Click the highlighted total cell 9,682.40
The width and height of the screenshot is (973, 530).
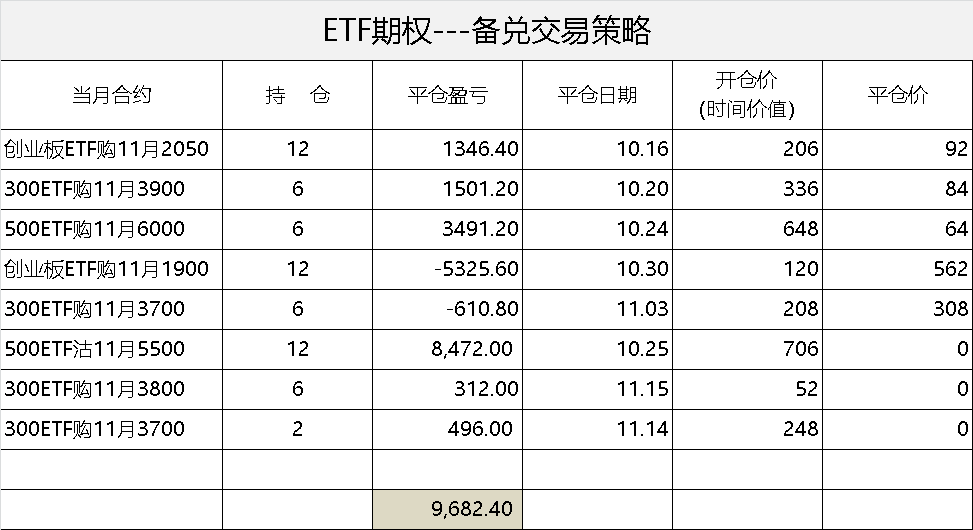pos(447,509)
